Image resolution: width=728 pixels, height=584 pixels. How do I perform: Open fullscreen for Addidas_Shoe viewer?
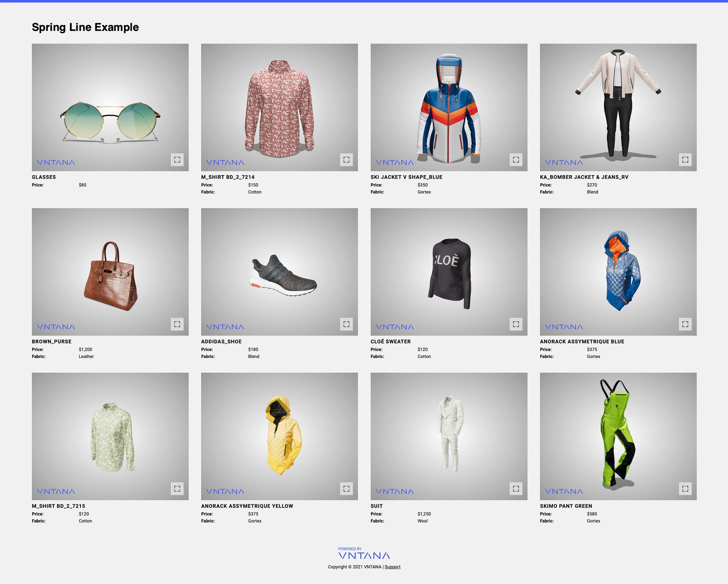click(346, 324)
